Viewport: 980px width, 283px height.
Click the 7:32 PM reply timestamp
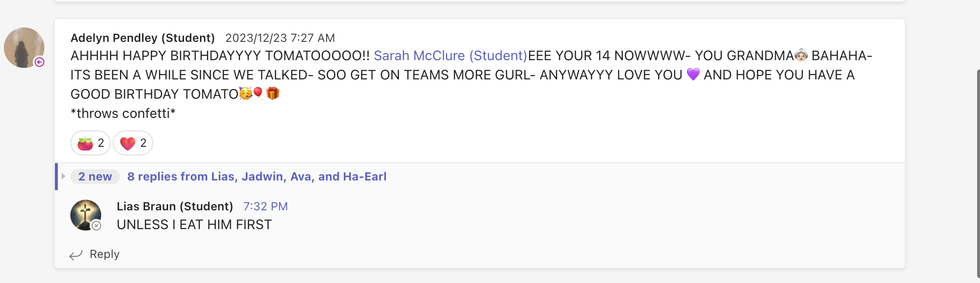point(265,206)
